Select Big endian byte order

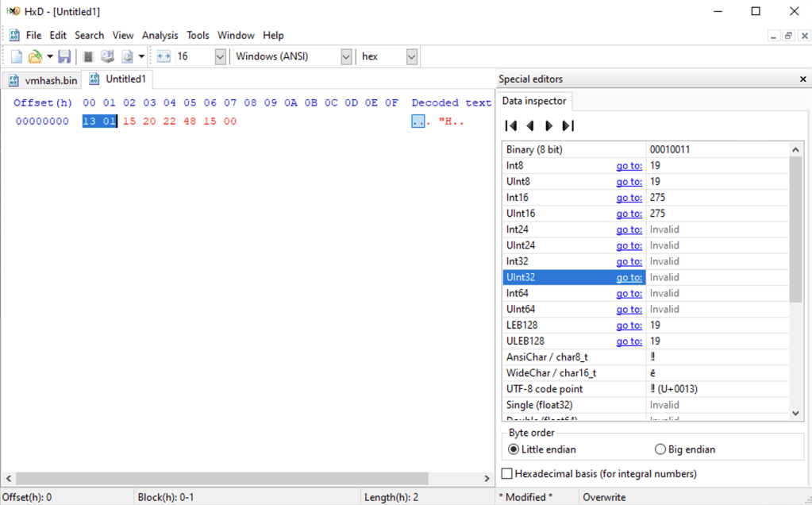point(660,449)
